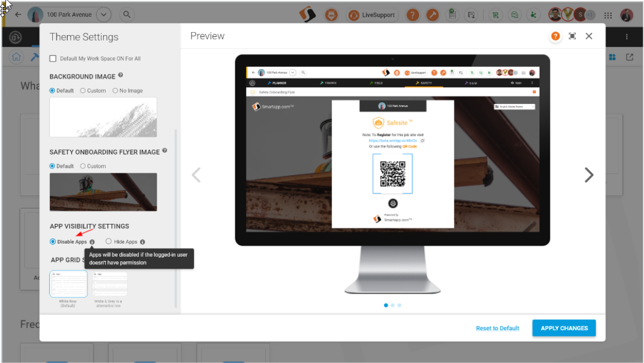Select the second carousel dot indicator
The height and width of the screenshot is (363, 644).
tap(393, 305)
